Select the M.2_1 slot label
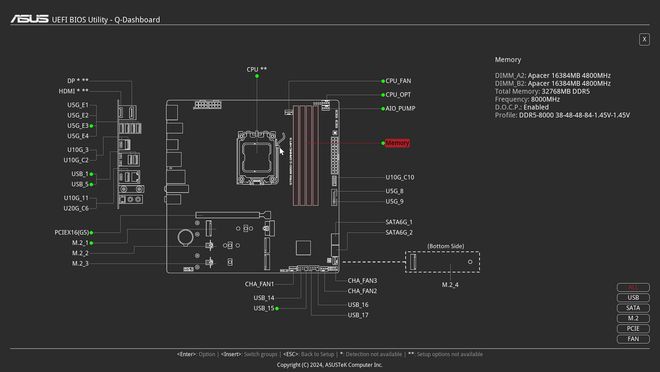This screenshot has height=372, width=660. [x=80, y=243]
